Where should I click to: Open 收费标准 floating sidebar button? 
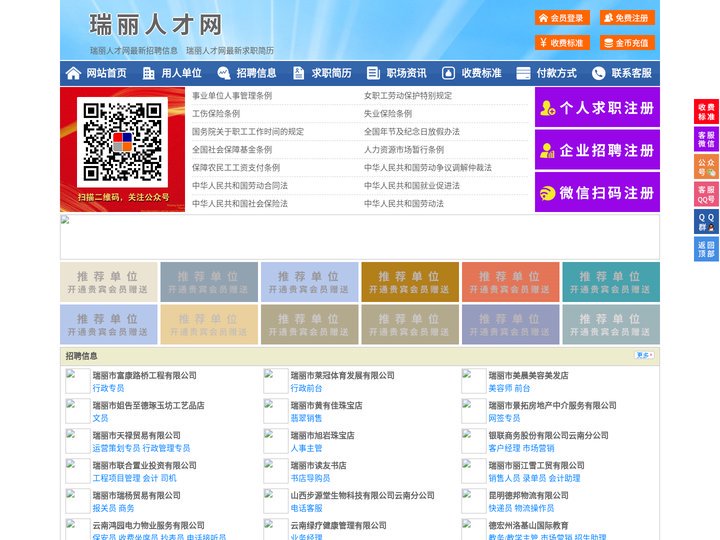pos(706,112)
